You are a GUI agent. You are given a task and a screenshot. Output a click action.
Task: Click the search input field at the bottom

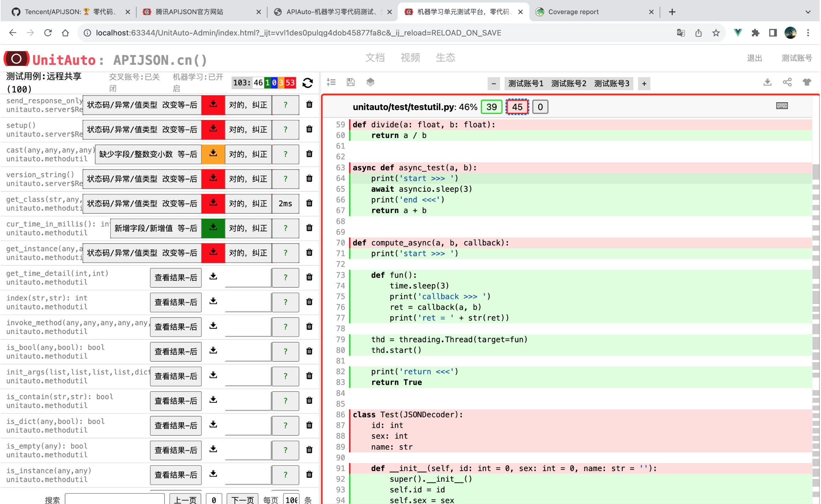(x=115, y=500)
